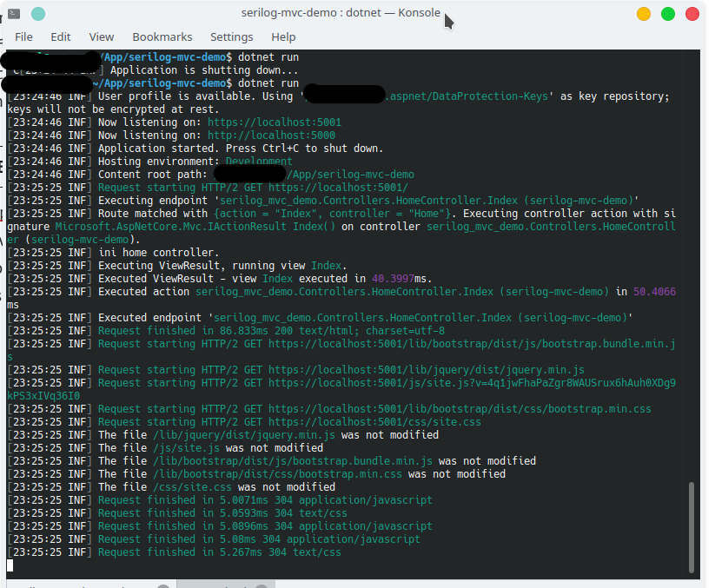
Task: Minimize the Konsole window with yellow button
Action: (x=644, y=14)
